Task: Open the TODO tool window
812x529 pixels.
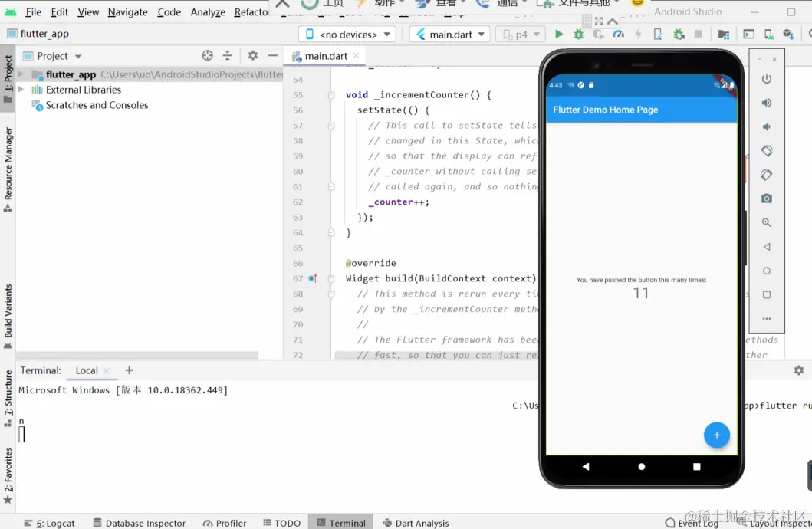Action: coord(281,523)
